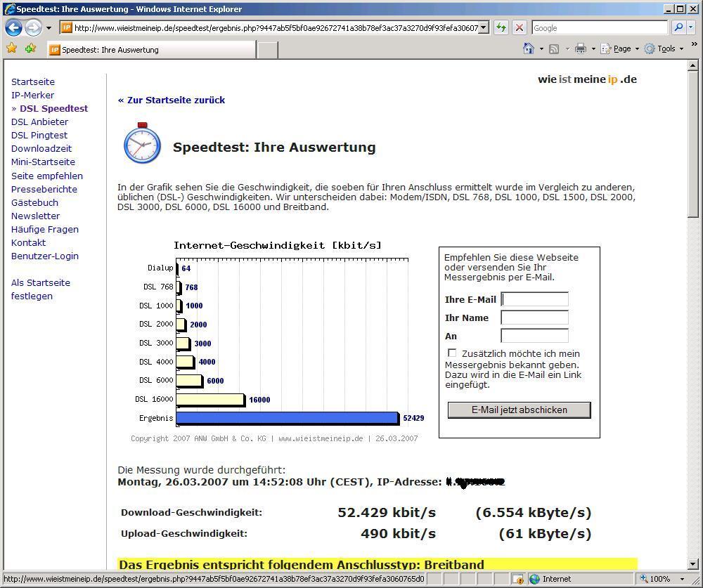
Task: Click the Startseite sidebar link
Action: pyautogui.click(x=33, y=82)
